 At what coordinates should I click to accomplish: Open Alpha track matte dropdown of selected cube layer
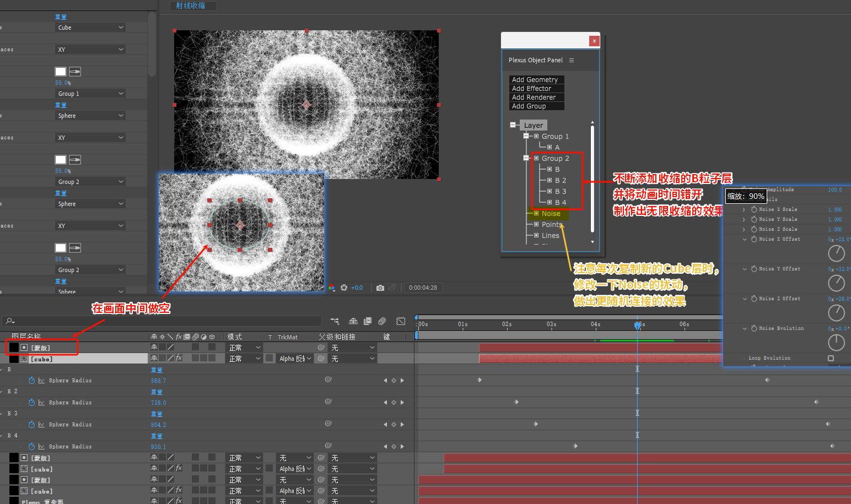[295, 359]
